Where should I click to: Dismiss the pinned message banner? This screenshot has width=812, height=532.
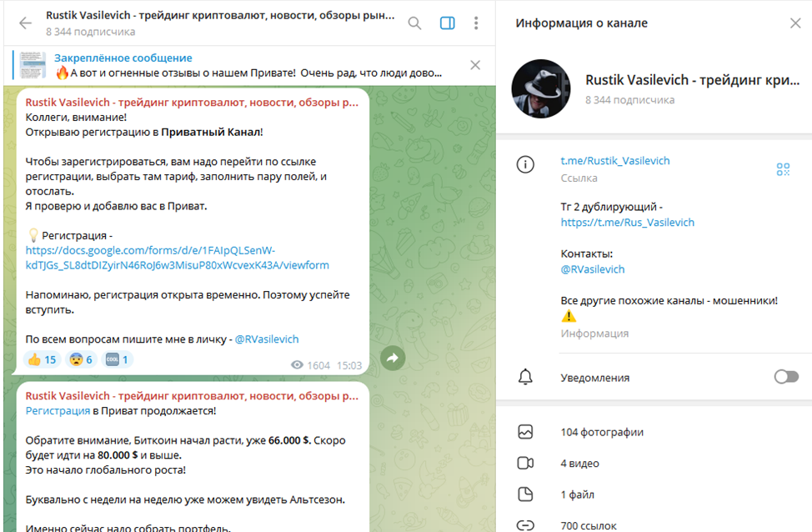475,65
